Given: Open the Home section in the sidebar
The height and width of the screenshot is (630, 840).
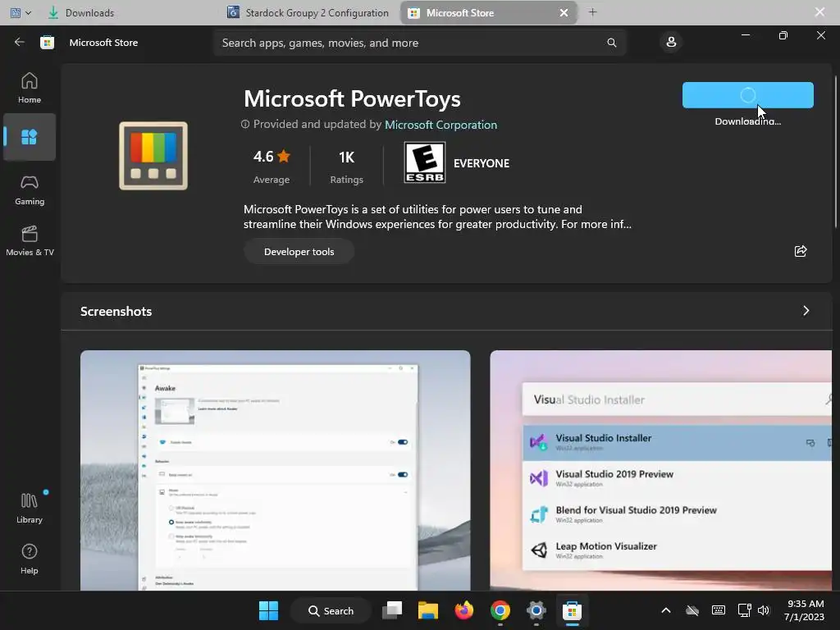Looking at the screenshot, I should point(30,88).
